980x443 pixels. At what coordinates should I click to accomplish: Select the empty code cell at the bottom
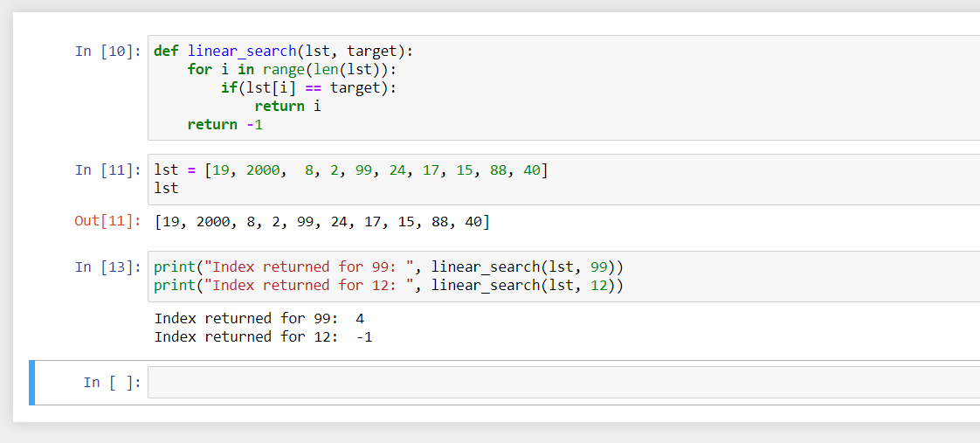click(x=563, y=382)
